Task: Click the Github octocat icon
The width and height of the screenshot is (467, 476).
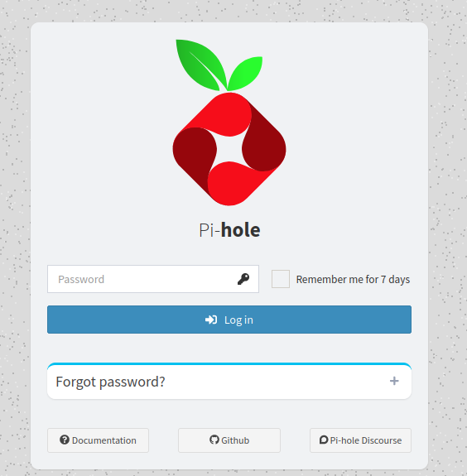Action: 214,440
